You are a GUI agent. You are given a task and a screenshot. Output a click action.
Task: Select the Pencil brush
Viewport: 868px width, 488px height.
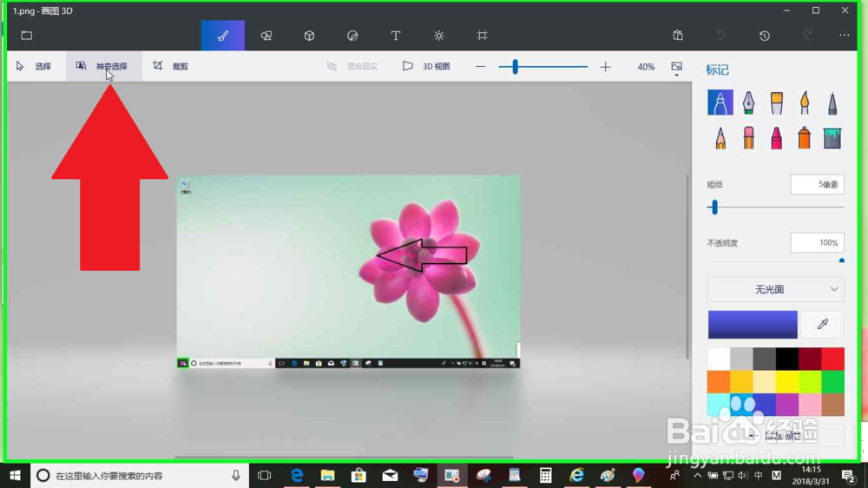(720, 138)
